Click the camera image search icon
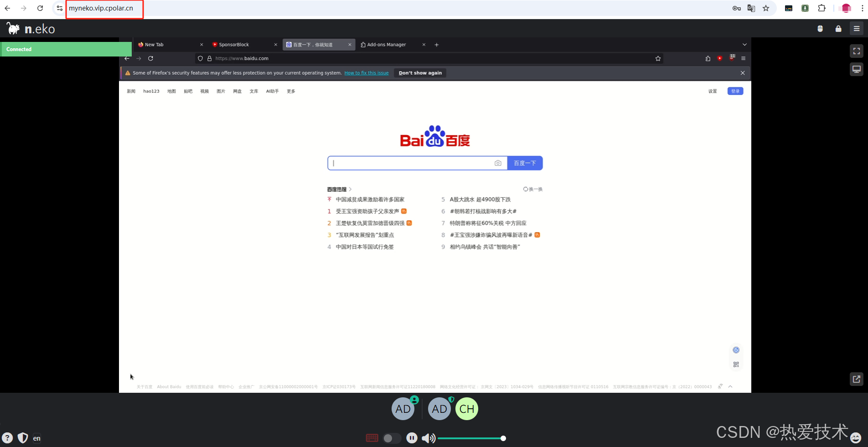The image size is (868, 447). [x=498, y=163]
